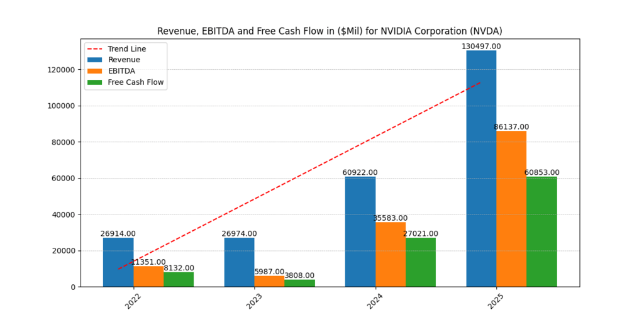
Task: Click the 100000 y-axis tick label
Action: [61, 106]
